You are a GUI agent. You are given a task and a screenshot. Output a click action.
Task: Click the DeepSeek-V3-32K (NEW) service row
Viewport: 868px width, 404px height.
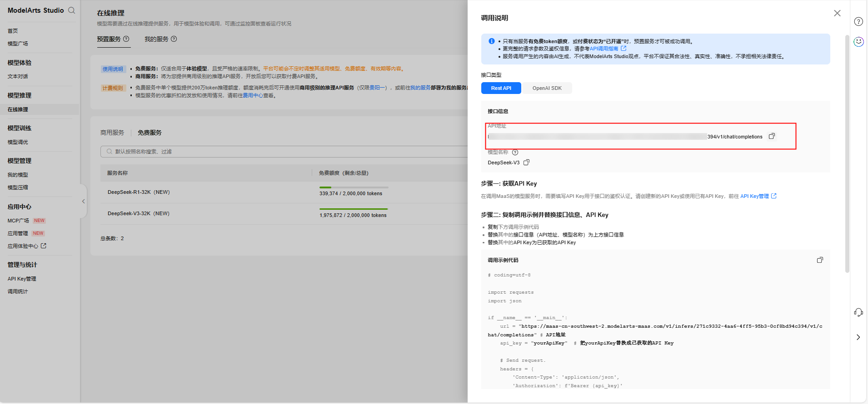pos(284,214)
